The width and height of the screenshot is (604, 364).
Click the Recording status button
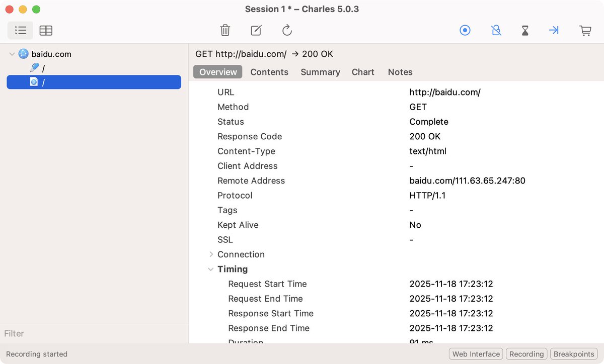(x=526, y=354)
